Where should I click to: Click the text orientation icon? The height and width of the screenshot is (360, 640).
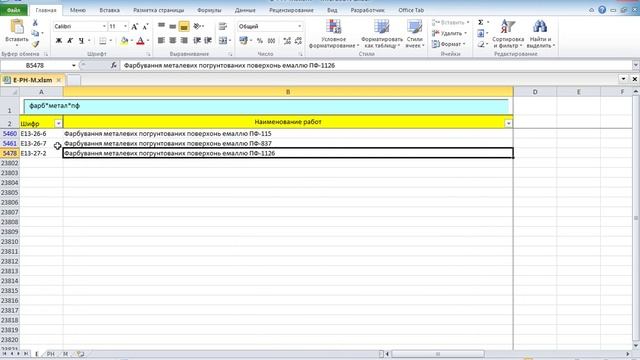[198, 27]
